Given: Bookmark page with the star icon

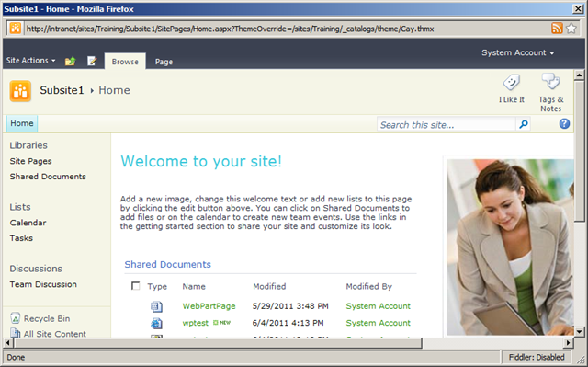Looking at the screenshot, I should 571,29.
